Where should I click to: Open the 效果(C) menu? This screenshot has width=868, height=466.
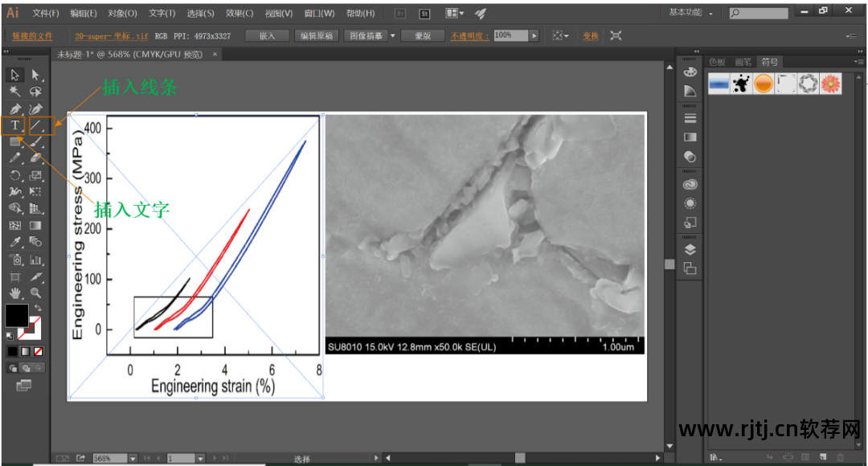240,14
